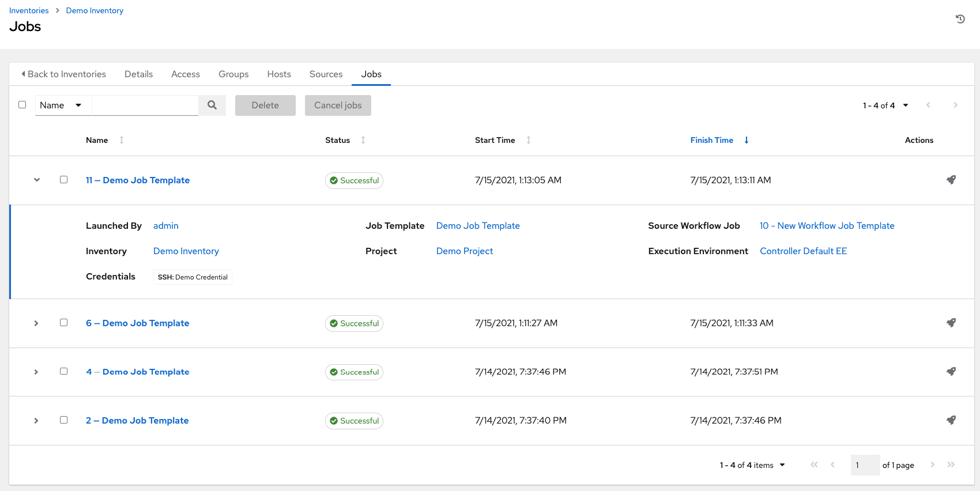Sort jobs by Start Time
The height and width of the screenshot is (491, 980).
[x=528, y=140]
